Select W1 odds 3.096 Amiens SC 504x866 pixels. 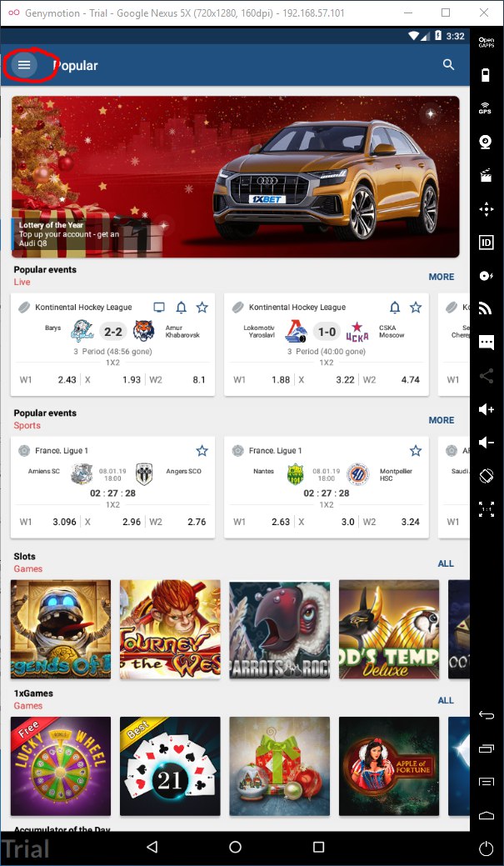coord(48,522)
